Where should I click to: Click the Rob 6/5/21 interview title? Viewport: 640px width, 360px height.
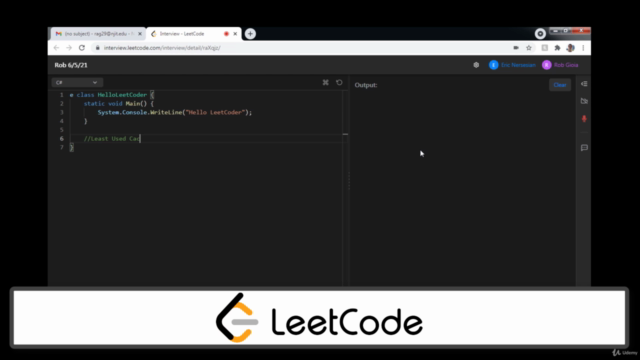[71, 65]
